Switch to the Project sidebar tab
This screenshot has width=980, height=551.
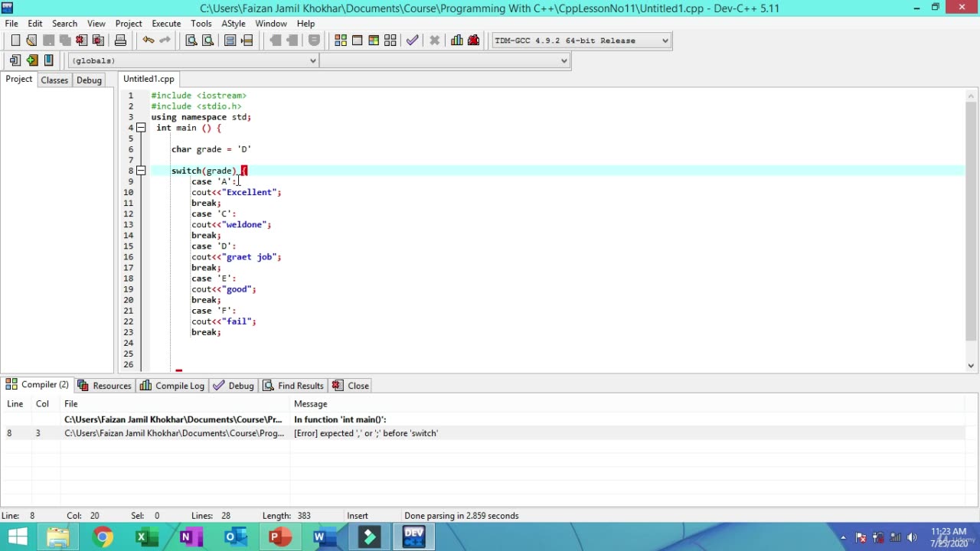[x=19, y=80]
